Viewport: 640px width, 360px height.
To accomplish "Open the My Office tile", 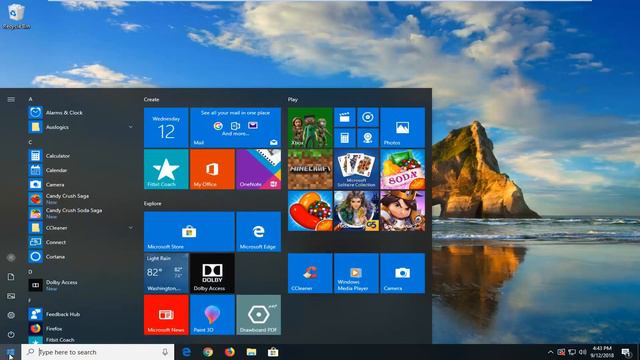I will click(x=212, y=169).
